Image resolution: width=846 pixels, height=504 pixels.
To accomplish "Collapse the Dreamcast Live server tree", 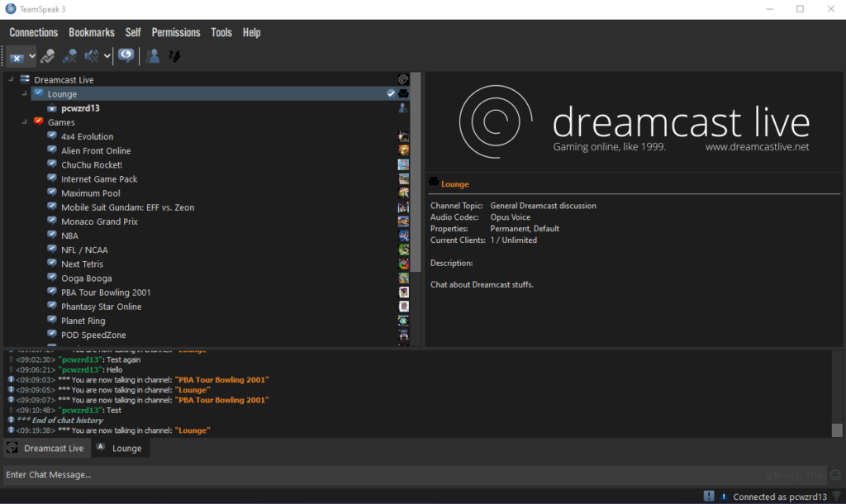I will (11, 79).
